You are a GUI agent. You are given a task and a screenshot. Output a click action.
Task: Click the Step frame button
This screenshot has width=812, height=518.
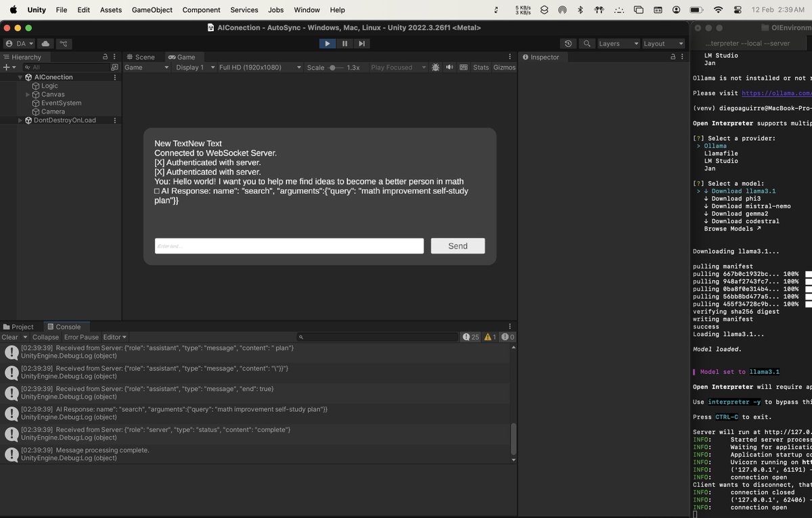click(362, 43)
